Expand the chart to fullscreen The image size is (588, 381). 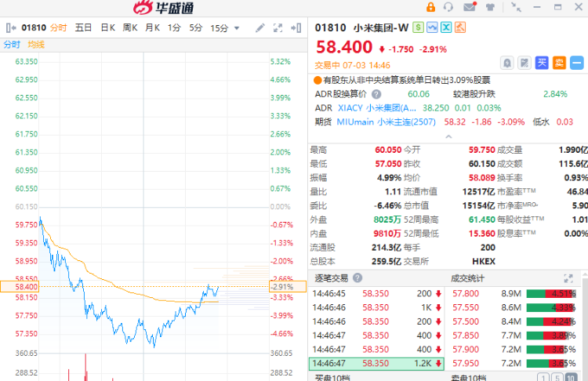tap(278, 27)
